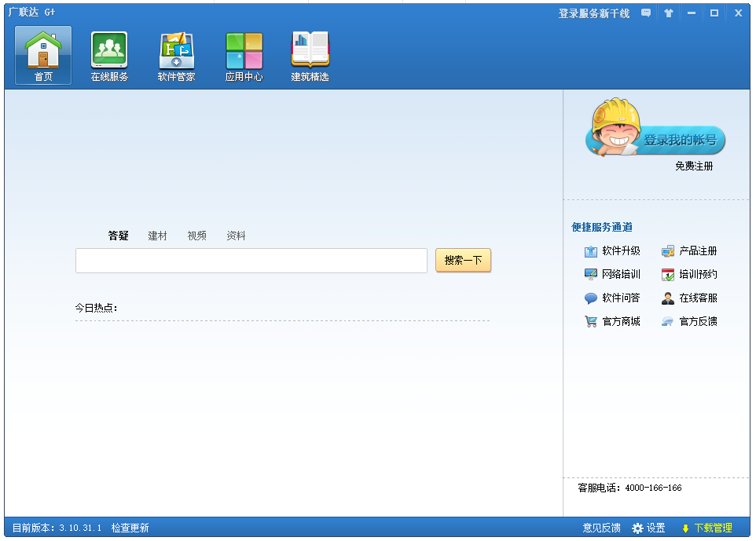Click the 免费注册 free register link

pyautogui.click(x=694, y=166)
